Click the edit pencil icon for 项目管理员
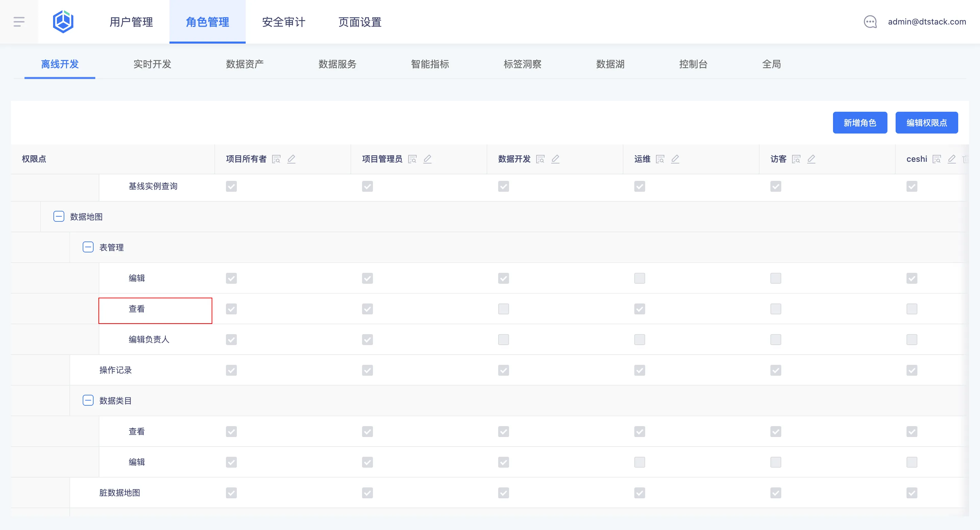The image size is (980, 530). click(427, 159)
